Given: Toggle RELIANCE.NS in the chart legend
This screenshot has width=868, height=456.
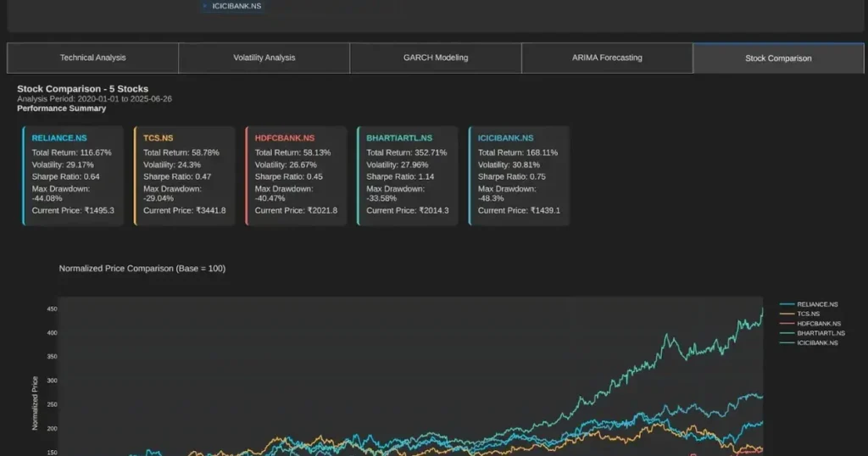Looking at the screenshot, I should [x=816, y=304].
